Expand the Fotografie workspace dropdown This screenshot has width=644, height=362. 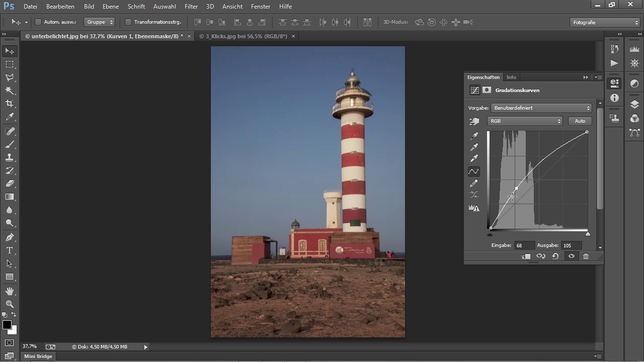(x=605, y=23)
